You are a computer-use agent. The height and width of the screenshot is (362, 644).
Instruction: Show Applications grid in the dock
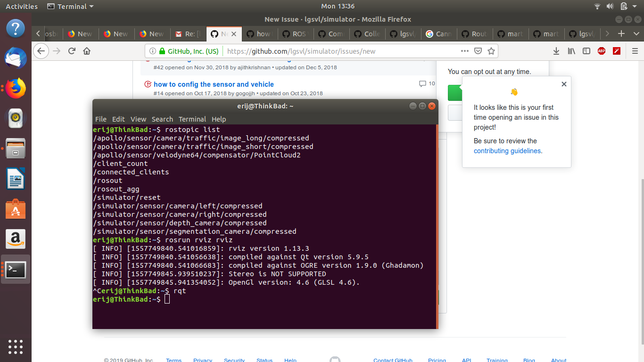(x=16, y=346)
